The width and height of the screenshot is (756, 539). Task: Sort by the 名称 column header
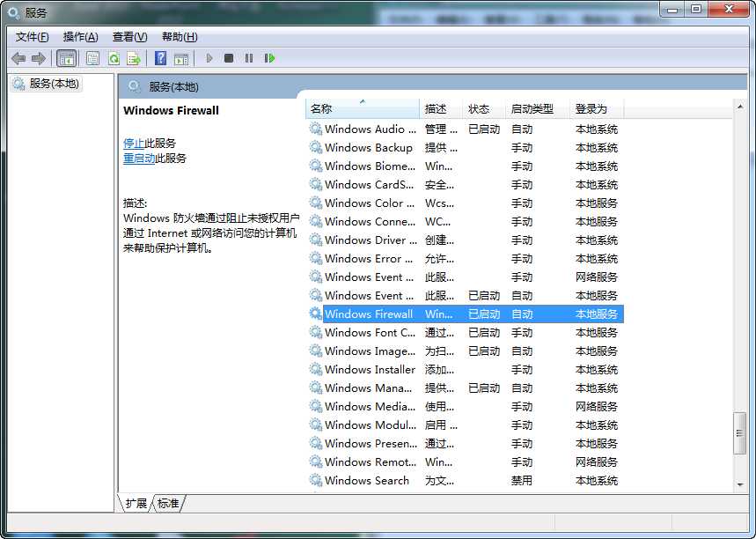(x=363, y=108)
